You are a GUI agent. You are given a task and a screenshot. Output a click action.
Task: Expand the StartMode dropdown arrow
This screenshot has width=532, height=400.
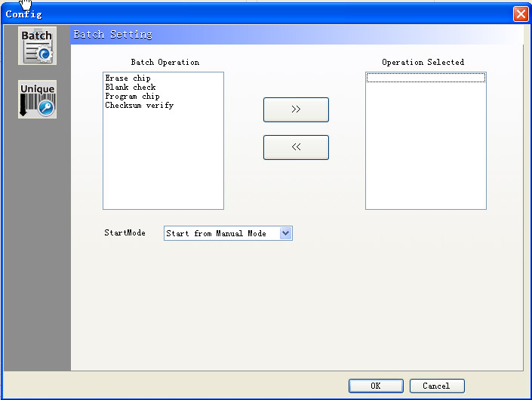(x=286, y=233)
